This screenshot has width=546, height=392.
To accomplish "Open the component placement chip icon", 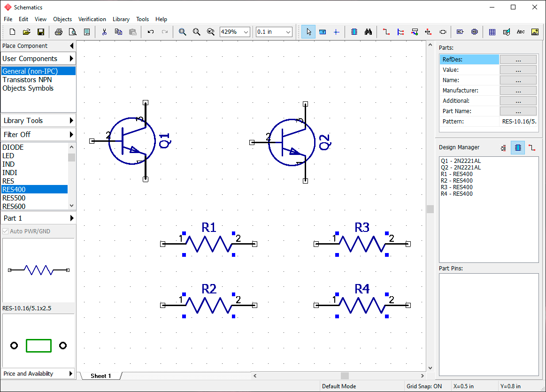I will click(x=354, y=32).
